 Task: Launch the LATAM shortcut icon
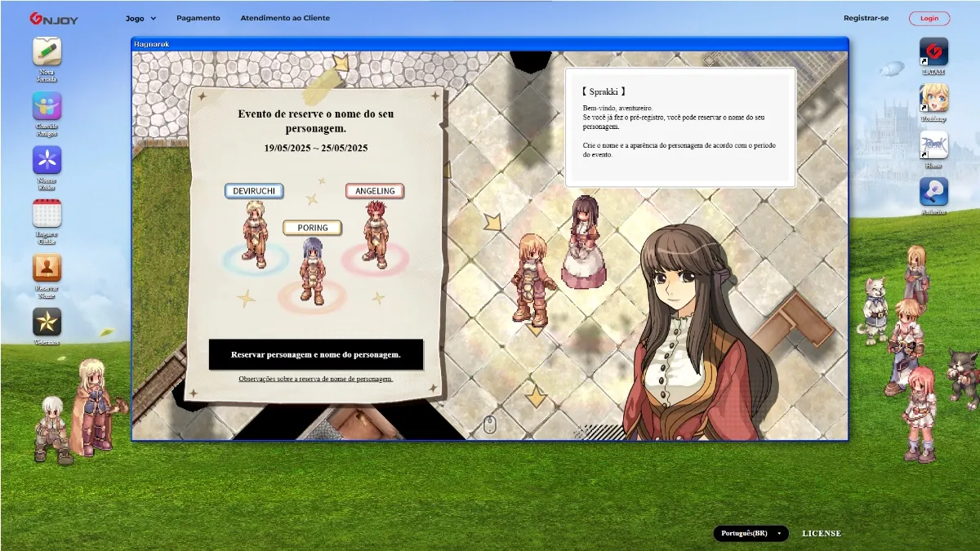pyautogui.click(x=933, y=52)
